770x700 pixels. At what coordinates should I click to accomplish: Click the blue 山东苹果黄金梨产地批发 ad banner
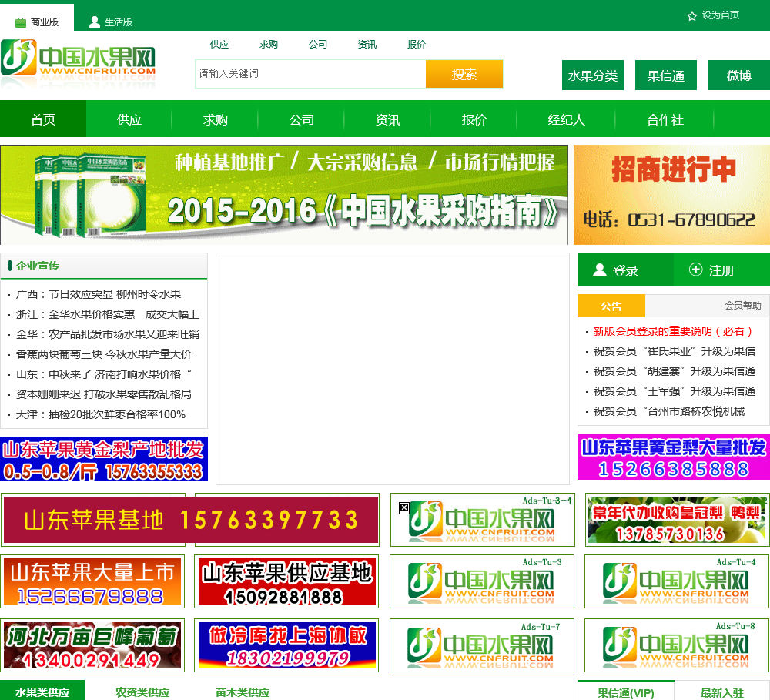(x=104, y=458)
